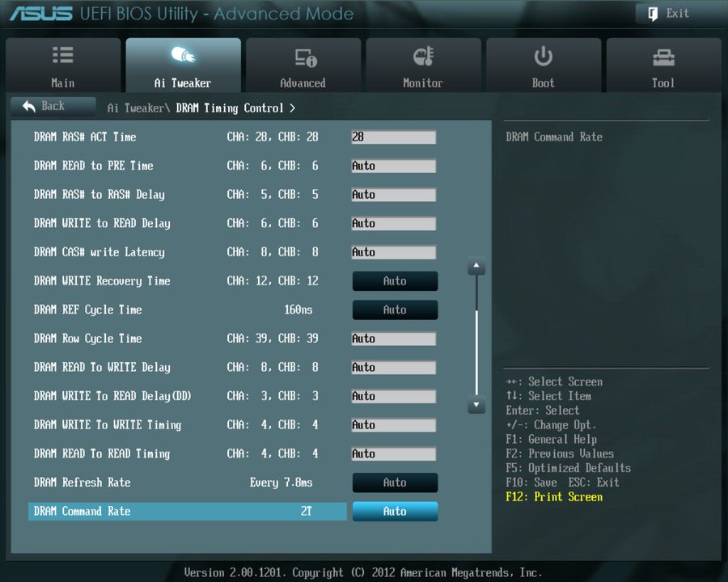This screenshot has width=728, height=582.
Task: Click the DRAM READ to PRE Time field
Action: coord(394,166)
